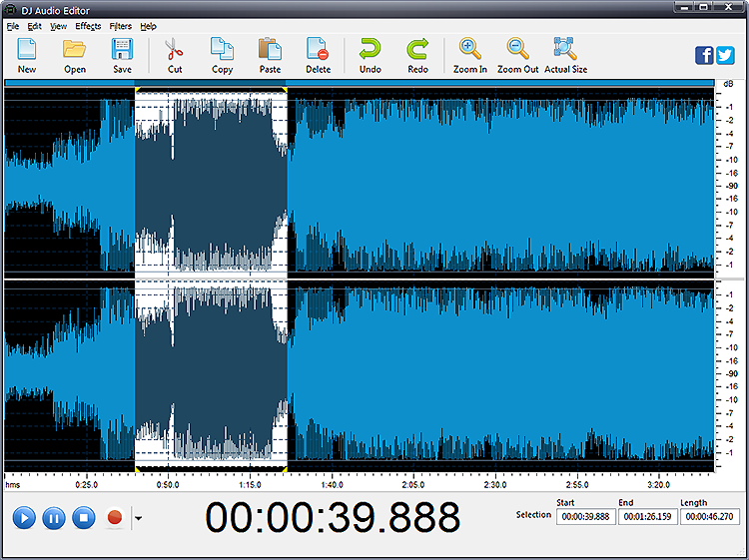Zoom In on the waveform
Viewport: 749px width, 560px height.
point(470,56)
